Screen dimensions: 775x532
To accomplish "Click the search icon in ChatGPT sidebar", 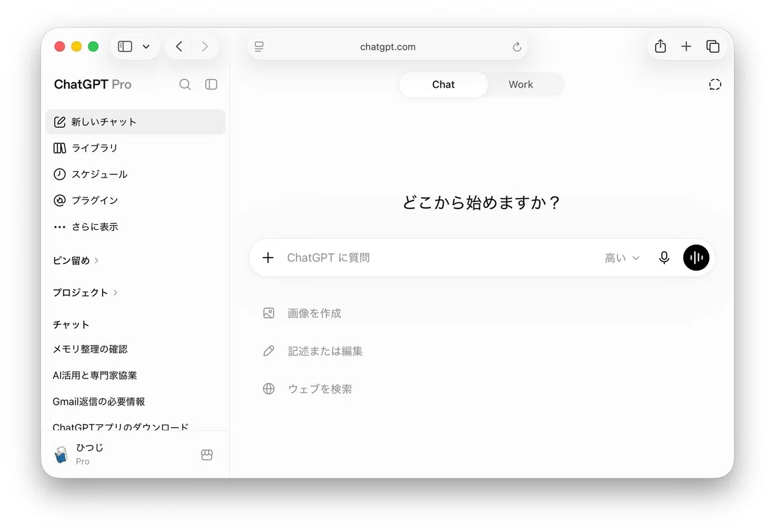I will (185, 85).
